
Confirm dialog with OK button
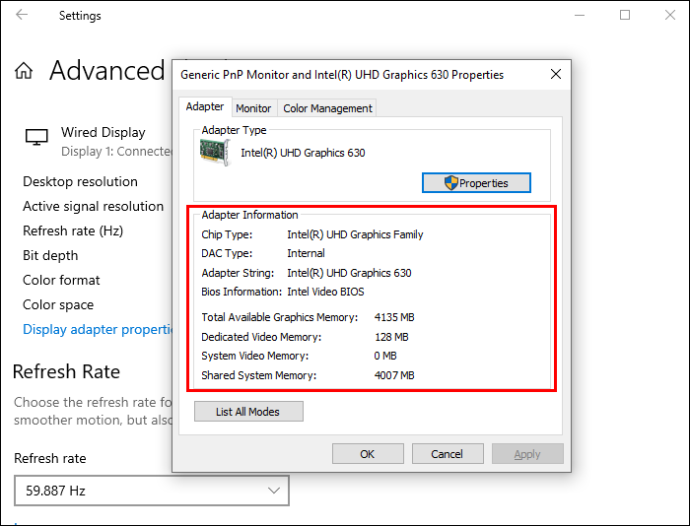[x=367, y=454]
